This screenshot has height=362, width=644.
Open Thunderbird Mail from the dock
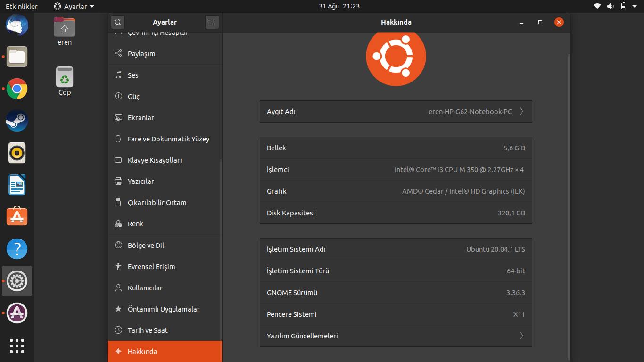click(x=17, y=25)
